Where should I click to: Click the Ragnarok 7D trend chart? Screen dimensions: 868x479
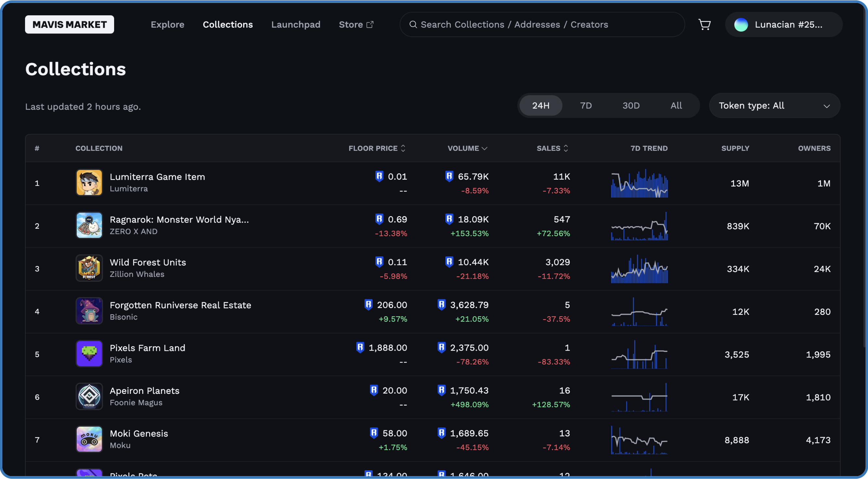pos(639,226)
